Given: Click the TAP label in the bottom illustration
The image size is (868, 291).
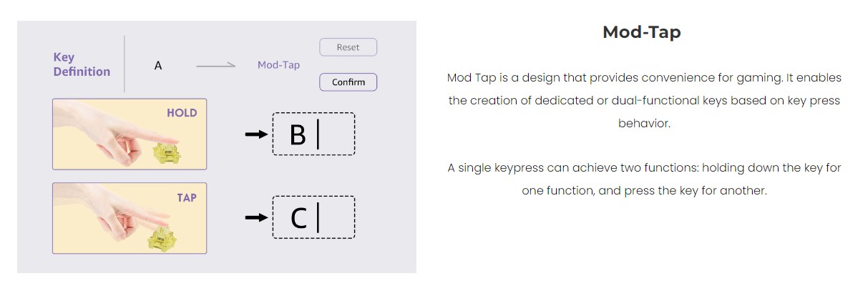Looking at the screenshot, I should tap(186, 197).
